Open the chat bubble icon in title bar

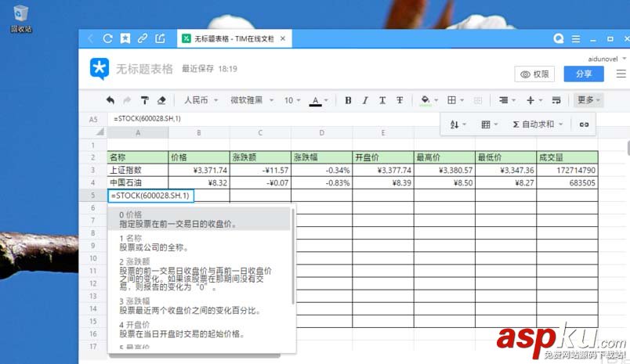pos(559,38)
